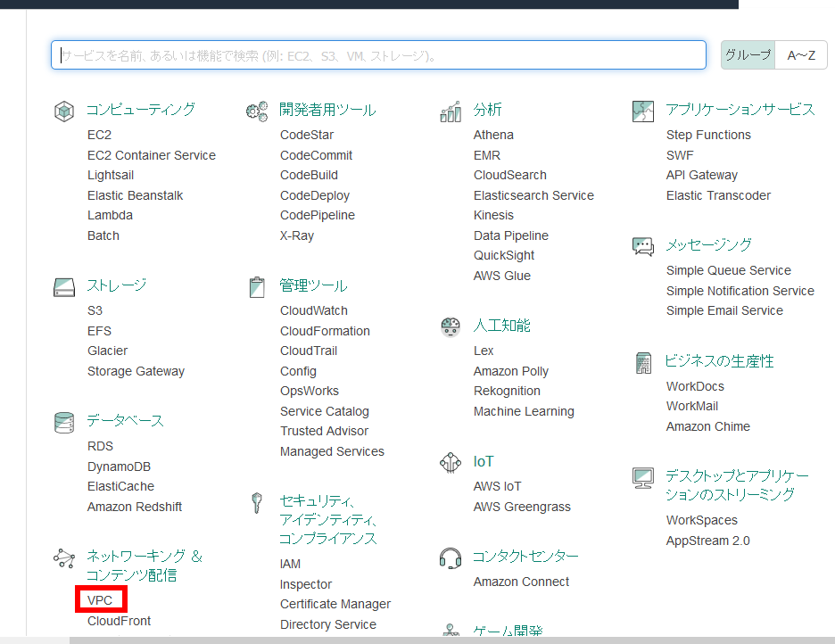Open the EMR service
The width and height of the screenshot is (835, 644).
click(487, 155)
